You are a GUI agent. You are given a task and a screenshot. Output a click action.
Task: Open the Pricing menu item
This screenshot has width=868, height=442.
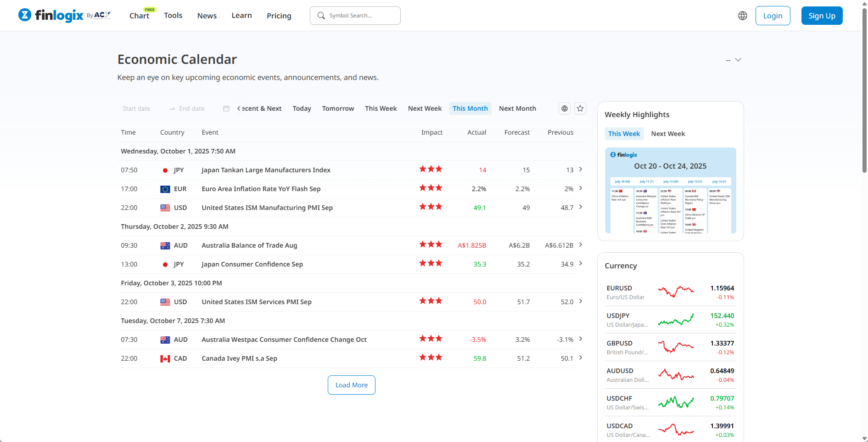click(x=279, y=16)
